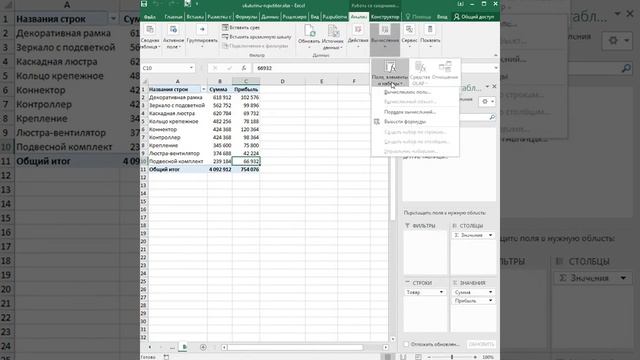
Task: Switch to the Формулы tab
Action: tap(246, 17)
